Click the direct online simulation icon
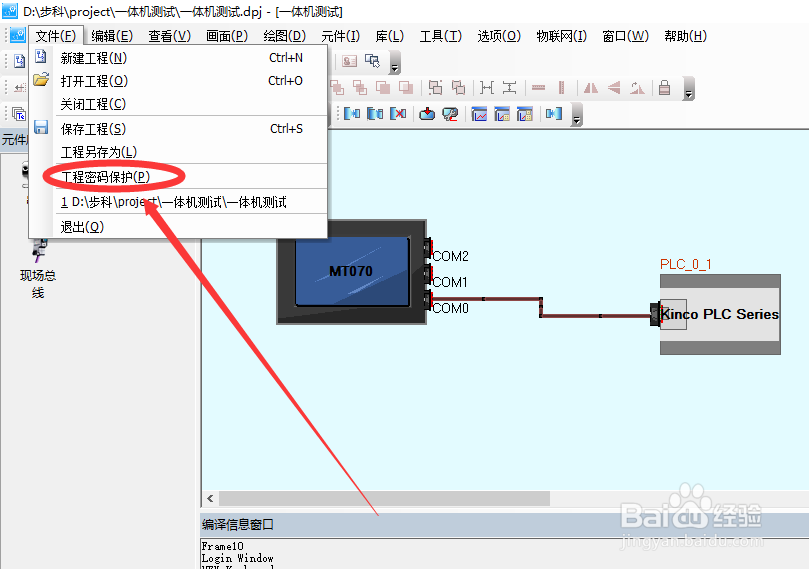This screenshot has width=809, height=569. [x=525, y=113]
